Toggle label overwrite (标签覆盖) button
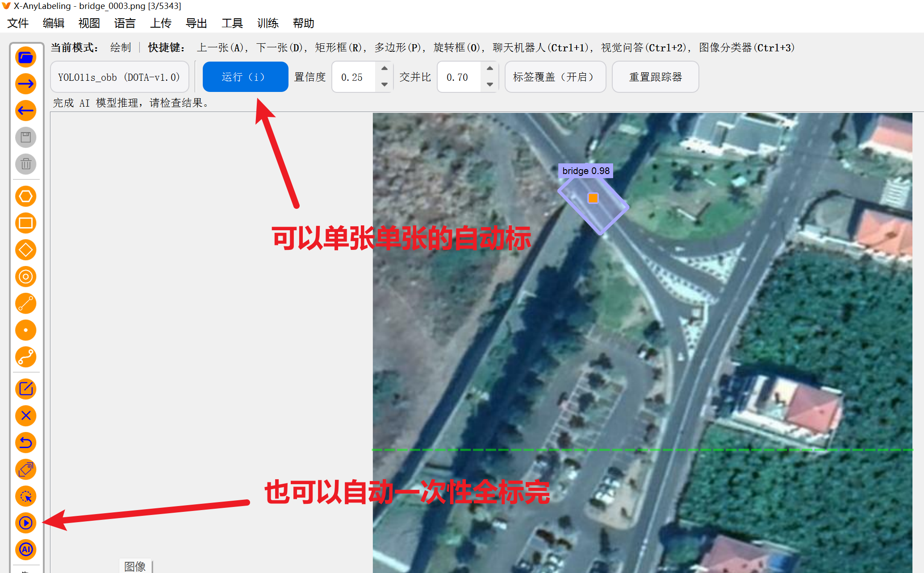Viewport: 924px width, 573px height. point(555,77)
